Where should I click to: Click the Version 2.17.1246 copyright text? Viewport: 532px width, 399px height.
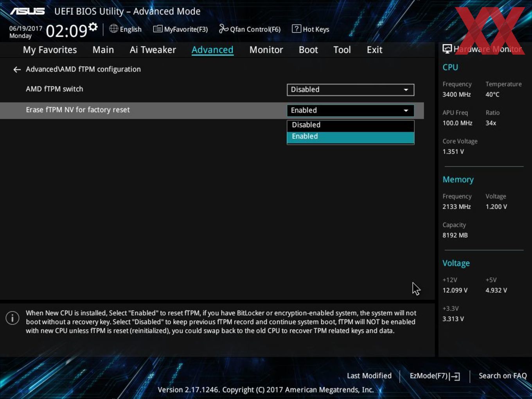tap(266, 390)
